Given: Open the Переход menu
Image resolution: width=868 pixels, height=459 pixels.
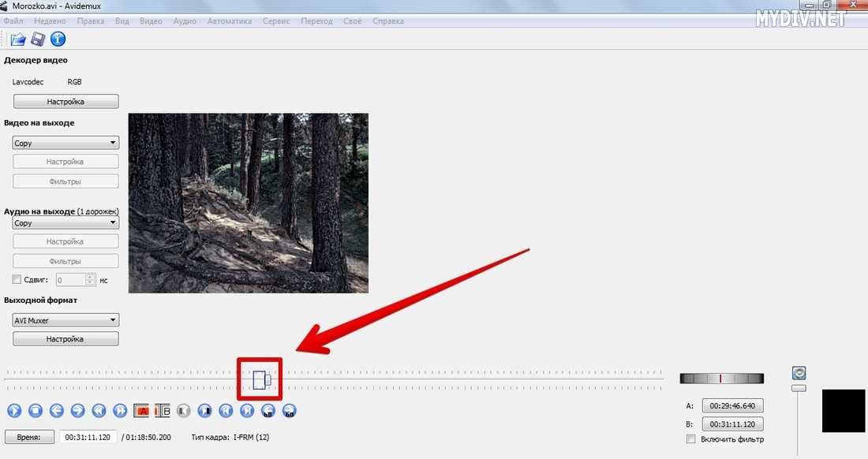Looking at the screenshot, I should (316, 21).
